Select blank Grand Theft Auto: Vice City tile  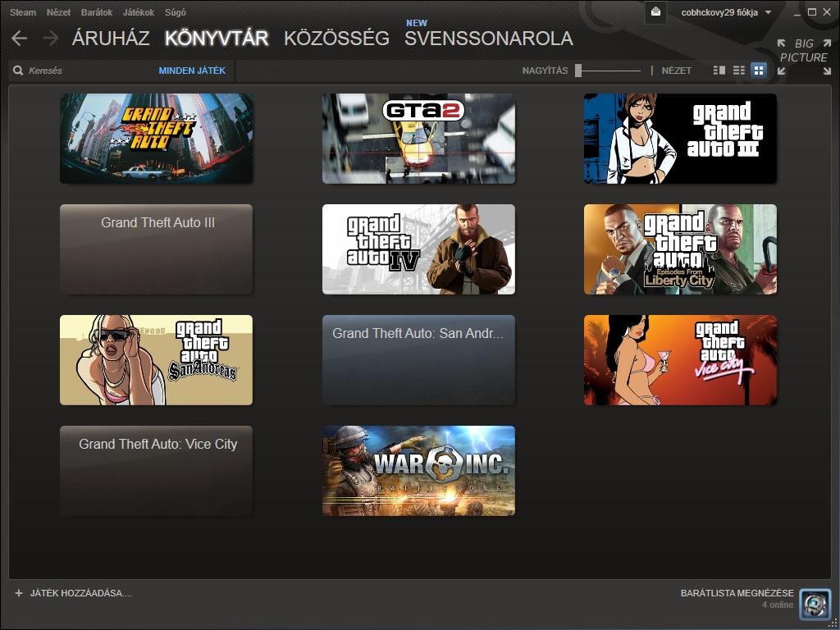pyautogui.click(x=156, y=471)
